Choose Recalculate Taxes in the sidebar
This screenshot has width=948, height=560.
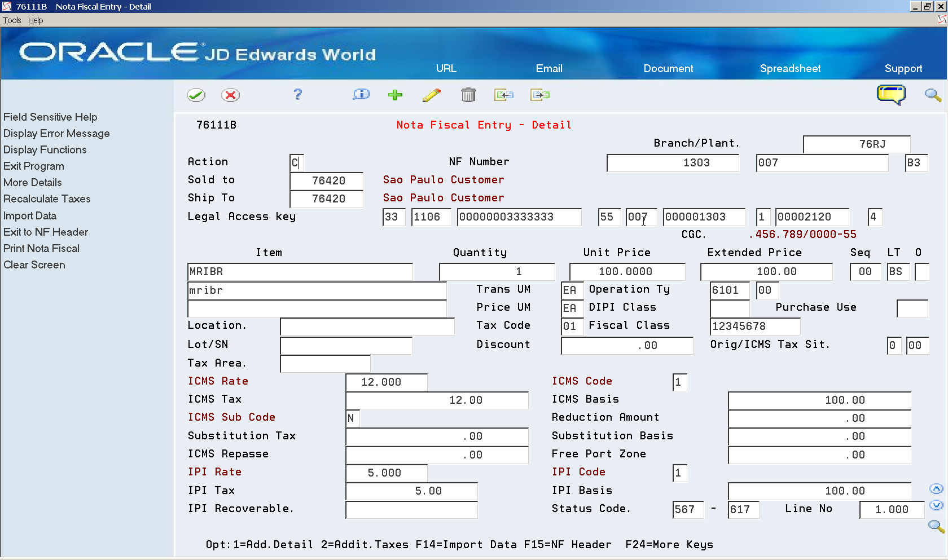(47, 199)
